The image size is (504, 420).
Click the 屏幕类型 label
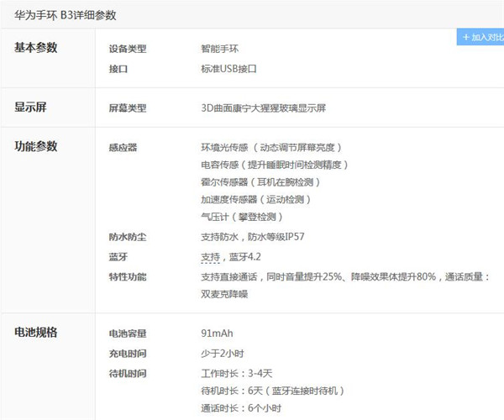[128, 108]
